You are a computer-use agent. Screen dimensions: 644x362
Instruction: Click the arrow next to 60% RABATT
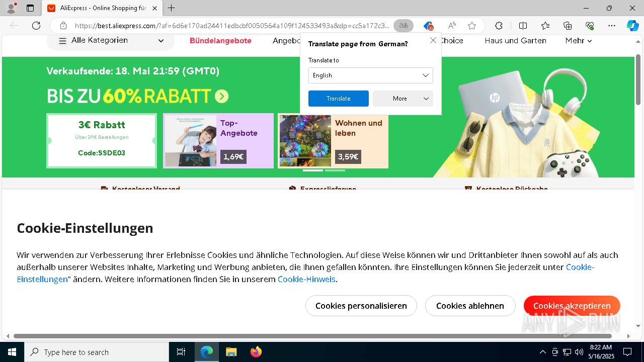click(x=221, y=96)
